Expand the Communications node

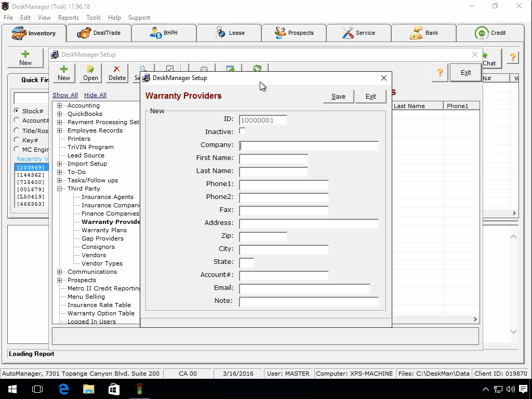pos(59,272)
